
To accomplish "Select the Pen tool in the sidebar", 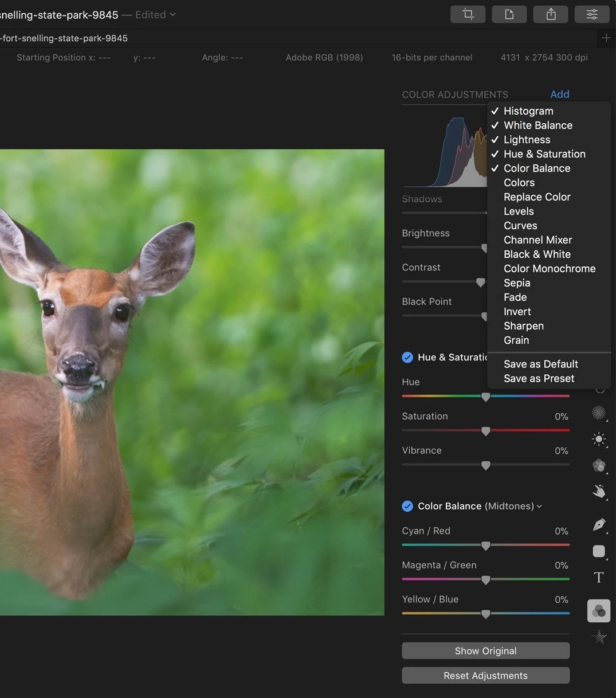I will tap(599, 524).
